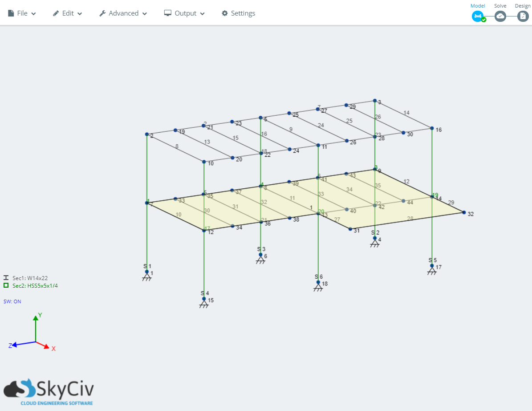Screen dimensions: 532x411
Task: Open the Advanced menu
Action: 123,13
